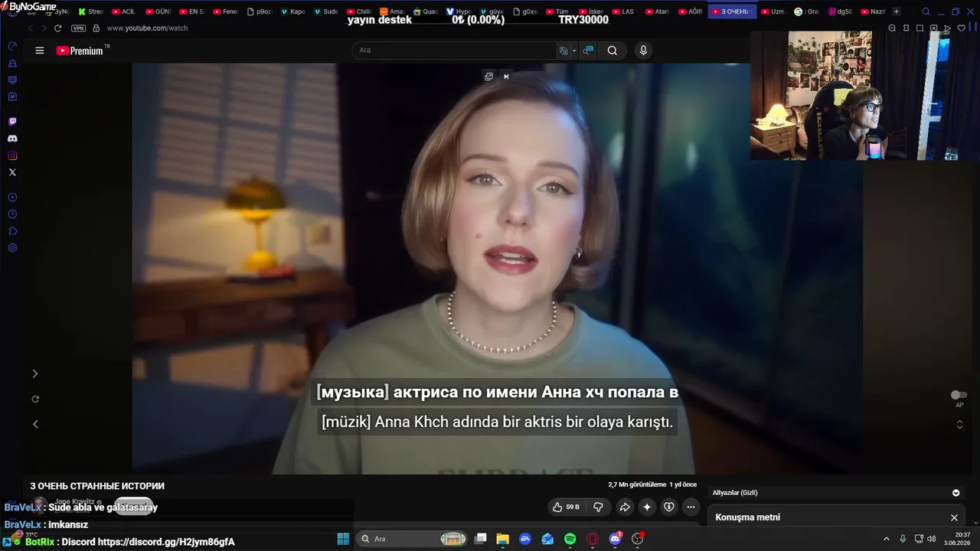This screenshot has height=551, width=980.
Task: Expand the up-down chevron below the AP toggle
Action: tap(959, 424)
